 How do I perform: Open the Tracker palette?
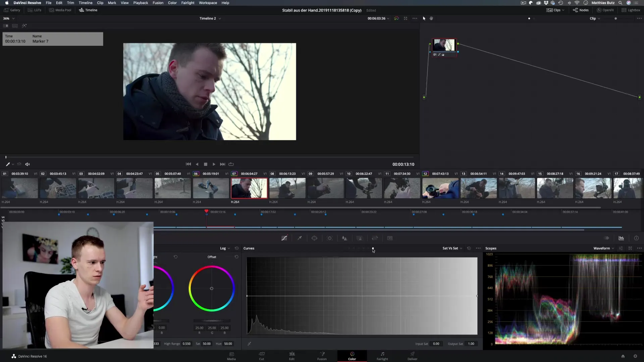click(330, 238)
